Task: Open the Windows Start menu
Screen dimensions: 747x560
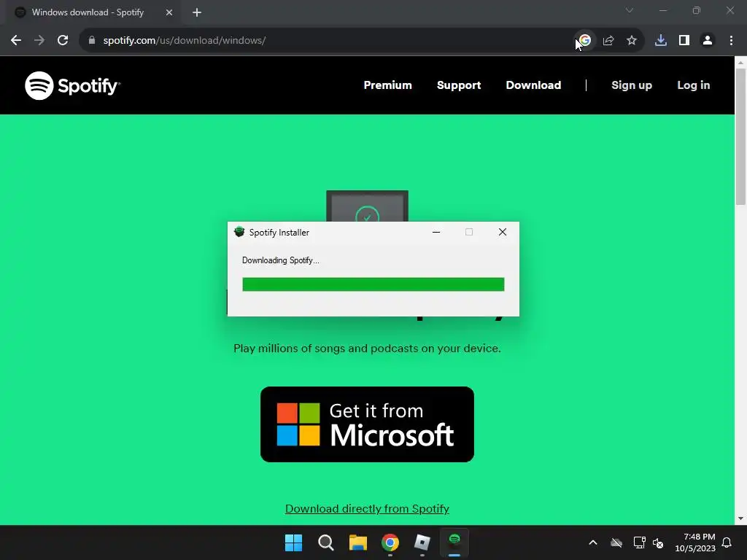Action: [293, 542]
